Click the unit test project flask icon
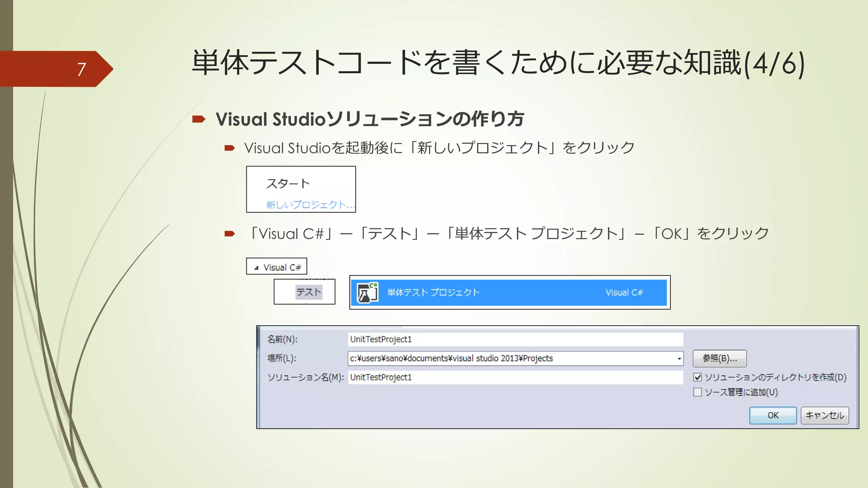Image resolution: width=868 pixels, height=488 pixels. (x=367, y=292)
